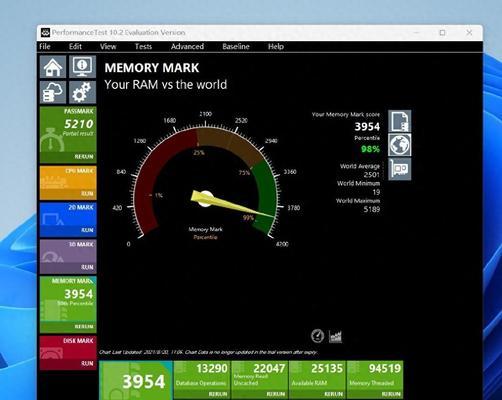Click the World Maximum 5189 value
This screenshot has width=502, height=400.
point(371,209)
